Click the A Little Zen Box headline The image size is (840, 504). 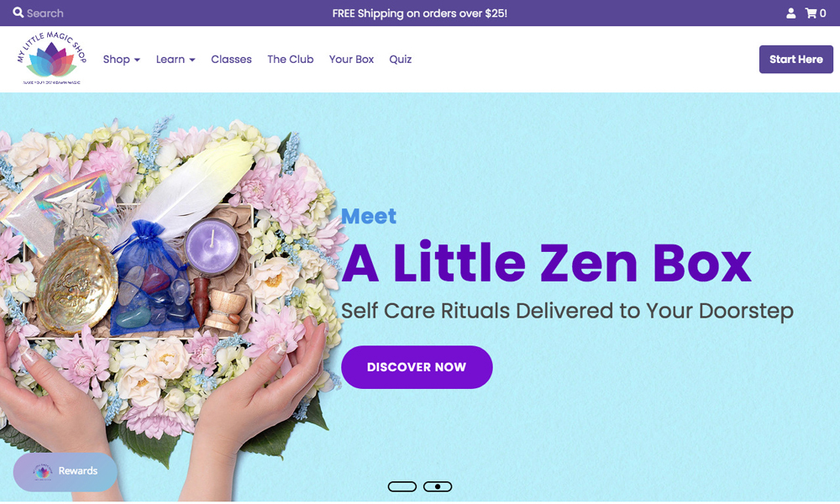point(547,263)
